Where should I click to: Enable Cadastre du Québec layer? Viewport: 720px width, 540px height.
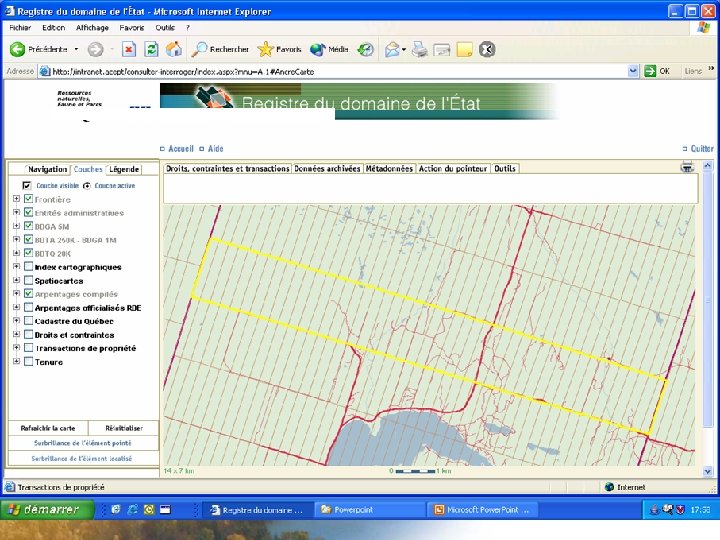pyautogui.click(x=28, y=321)
